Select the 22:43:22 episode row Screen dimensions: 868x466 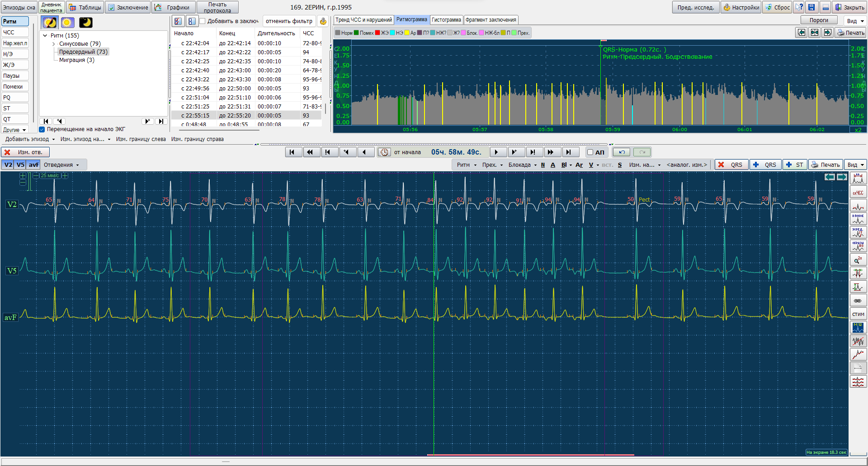(x=195, y=80)
